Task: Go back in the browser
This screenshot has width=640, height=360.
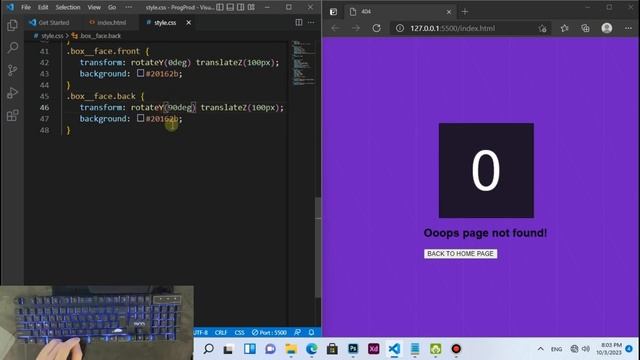Action: click(x=336, y=28)
